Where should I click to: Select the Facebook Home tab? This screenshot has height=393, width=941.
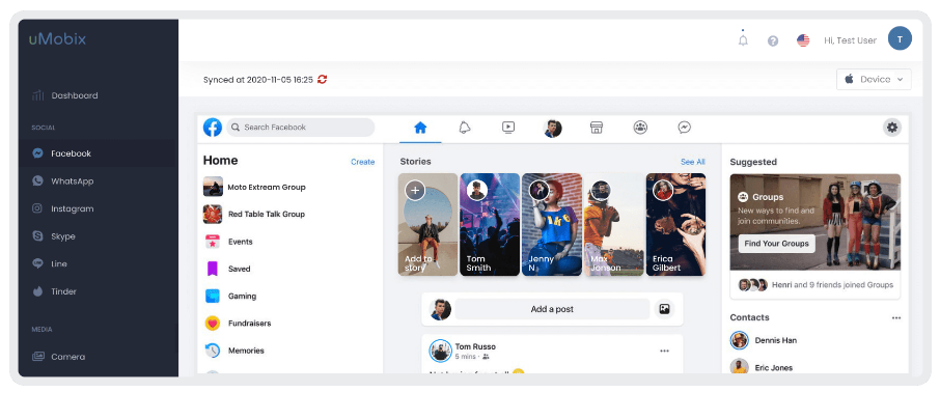[420, 128]
